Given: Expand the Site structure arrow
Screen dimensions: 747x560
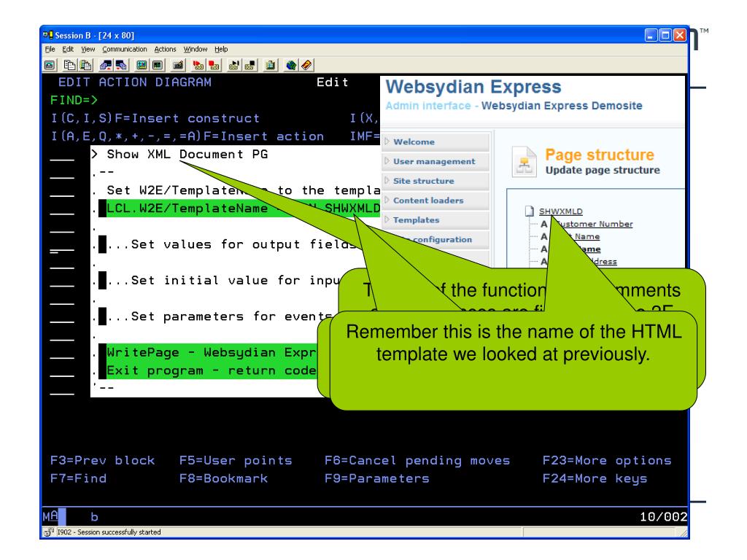Looking at the screenshot, I should (x=387, y=181).
